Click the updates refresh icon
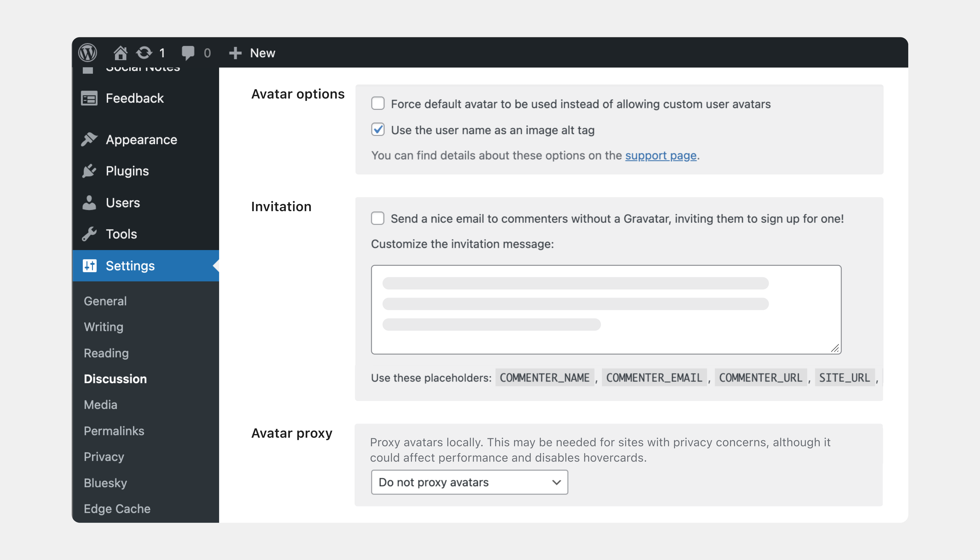This screenshot has width=980, height=560. [x=144, y=53]
